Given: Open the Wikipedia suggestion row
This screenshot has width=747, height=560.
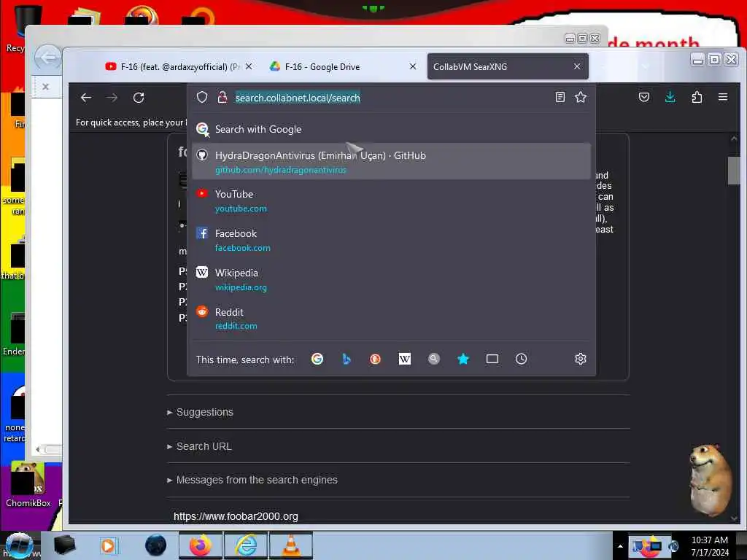Looking at the screenshot, I should 391,279.
